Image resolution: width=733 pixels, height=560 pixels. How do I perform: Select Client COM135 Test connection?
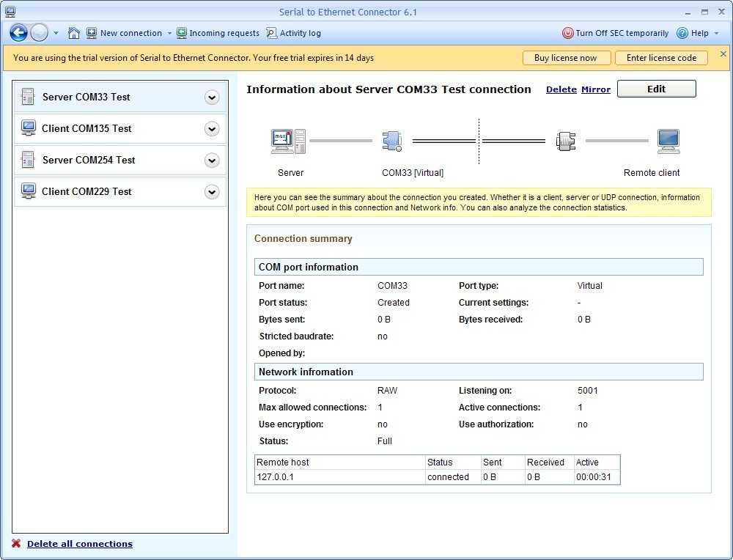[x=120, y=128]
